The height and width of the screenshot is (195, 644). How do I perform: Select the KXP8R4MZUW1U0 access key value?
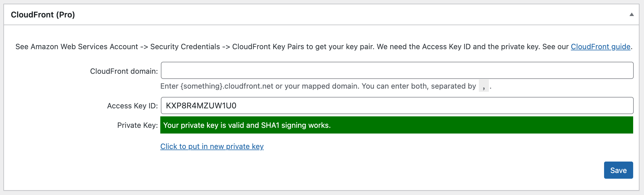201,106
